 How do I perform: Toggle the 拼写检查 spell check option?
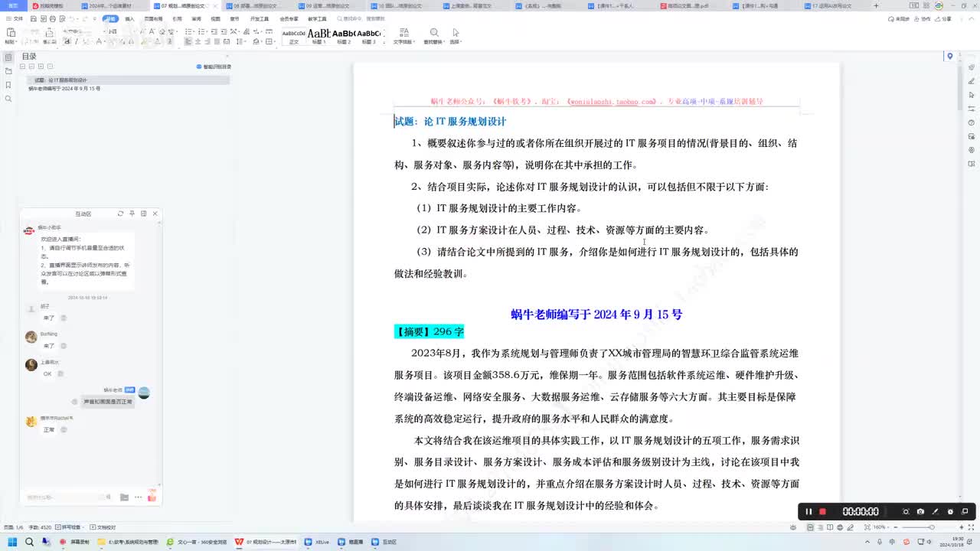[70, 527]
